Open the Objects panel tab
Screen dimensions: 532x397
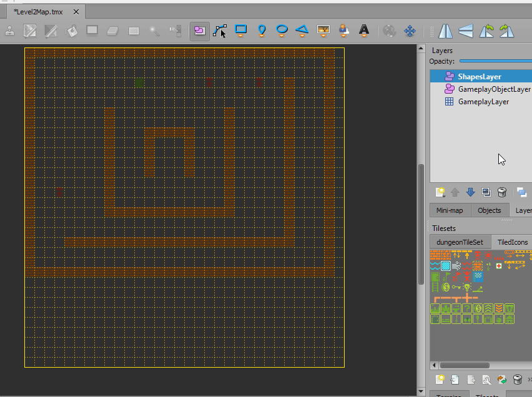(x=489, y=210)
